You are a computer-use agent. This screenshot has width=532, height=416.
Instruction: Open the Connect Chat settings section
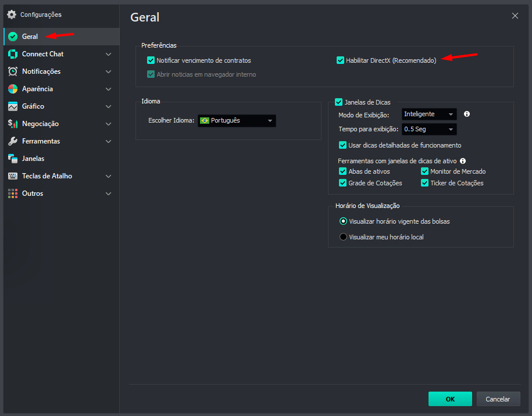[x=62, y=54]
